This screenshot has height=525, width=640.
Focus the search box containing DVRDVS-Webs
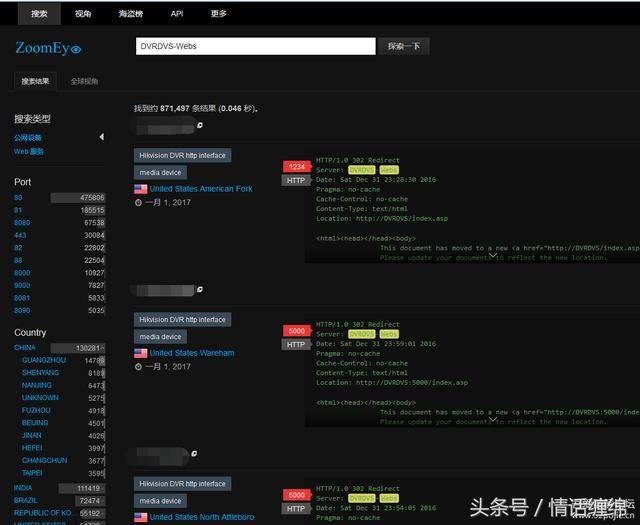coord(256,46)
